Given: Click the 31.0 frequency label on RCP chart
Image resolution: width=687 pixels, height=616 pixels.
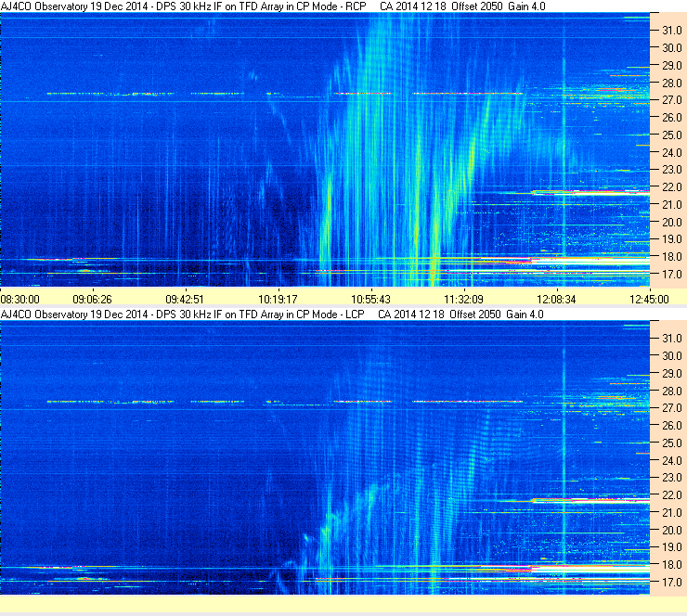Looking at the screenshot, I should point(672,31).
